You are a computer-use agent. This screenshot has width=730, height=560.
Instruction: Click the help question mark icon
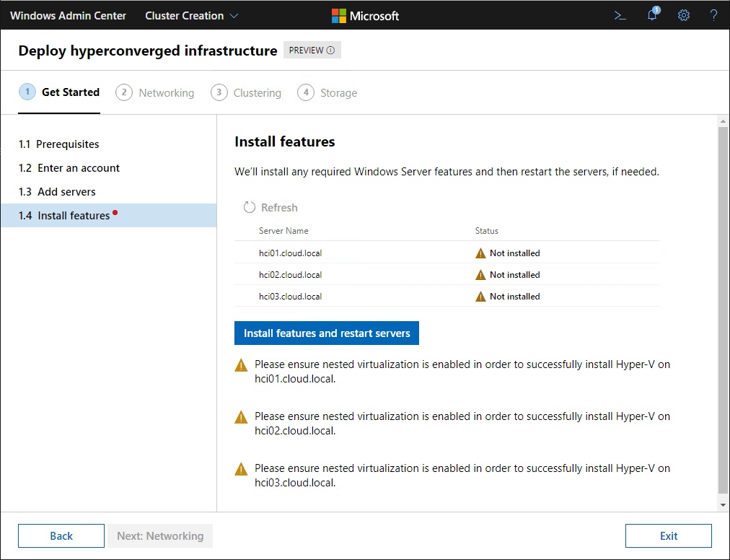click(x=713, y=15)
